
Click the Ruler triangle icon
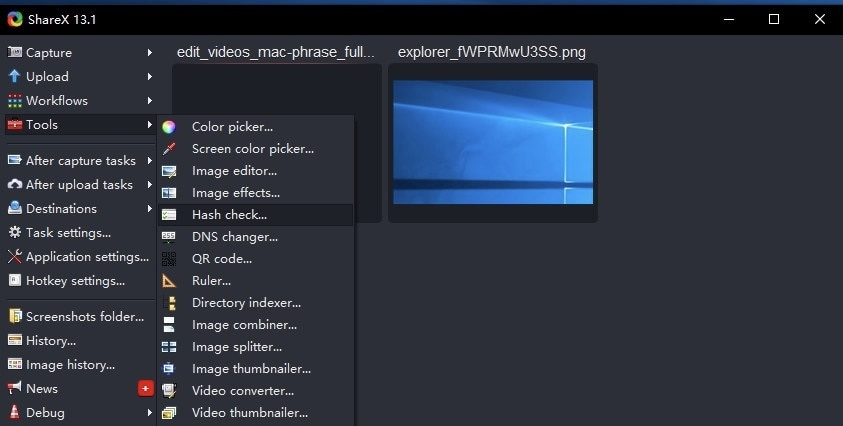(x=169, y=281)
